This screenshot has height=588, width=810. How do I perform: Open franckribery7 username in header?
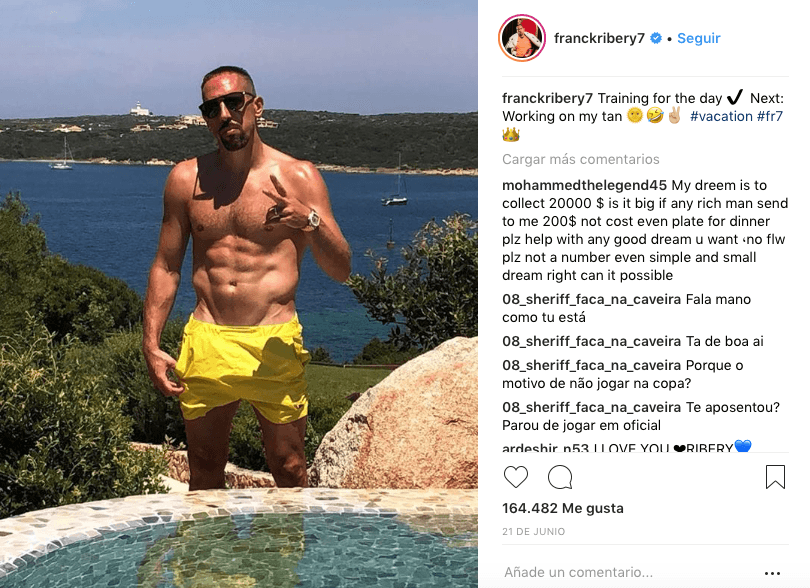[599, 38]
